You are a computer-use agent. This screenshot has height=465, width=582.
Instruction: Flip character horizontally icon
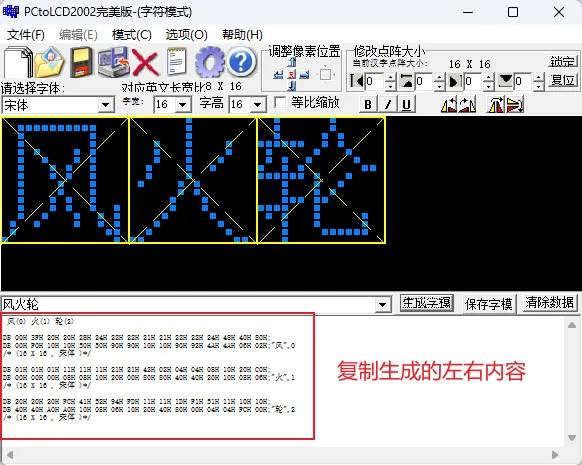[496, 105]
